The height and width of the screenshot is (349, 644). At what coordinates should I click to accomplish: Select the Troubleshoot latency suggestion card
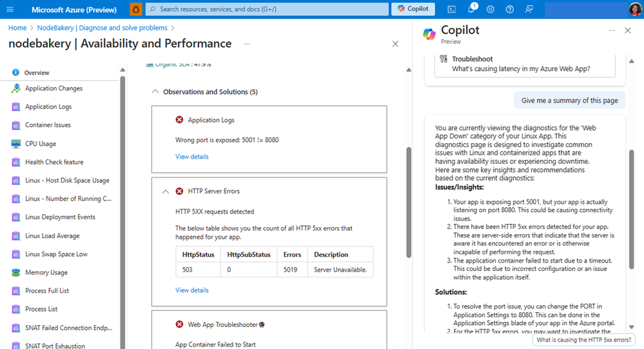tap(525, 65)
